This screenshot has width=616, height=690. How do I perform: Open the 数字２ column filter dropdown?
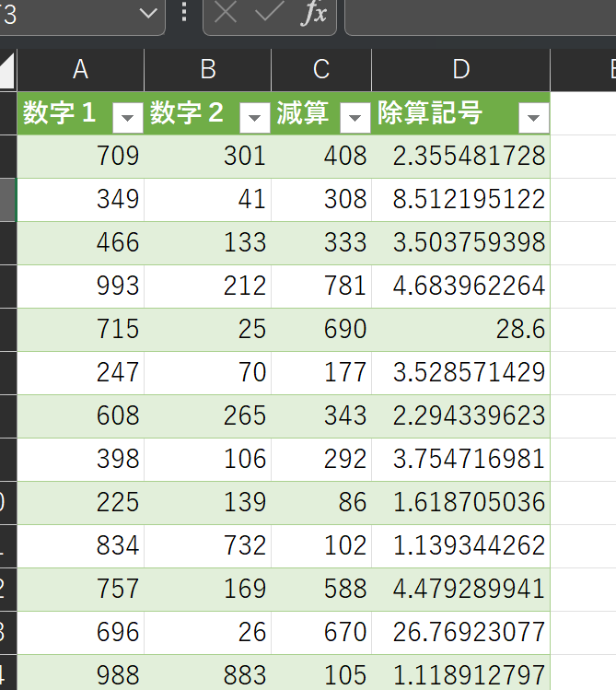(255, 117)
